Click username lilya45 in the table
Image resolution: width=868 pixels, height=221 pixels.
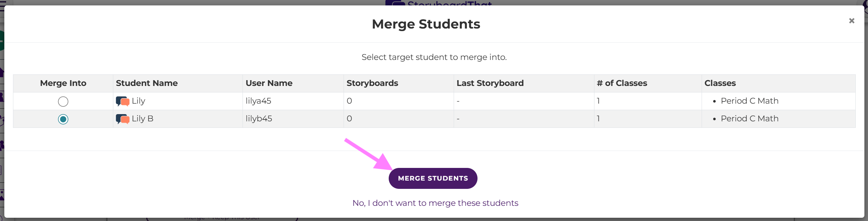pyautogui.click(x=258, y=101)
